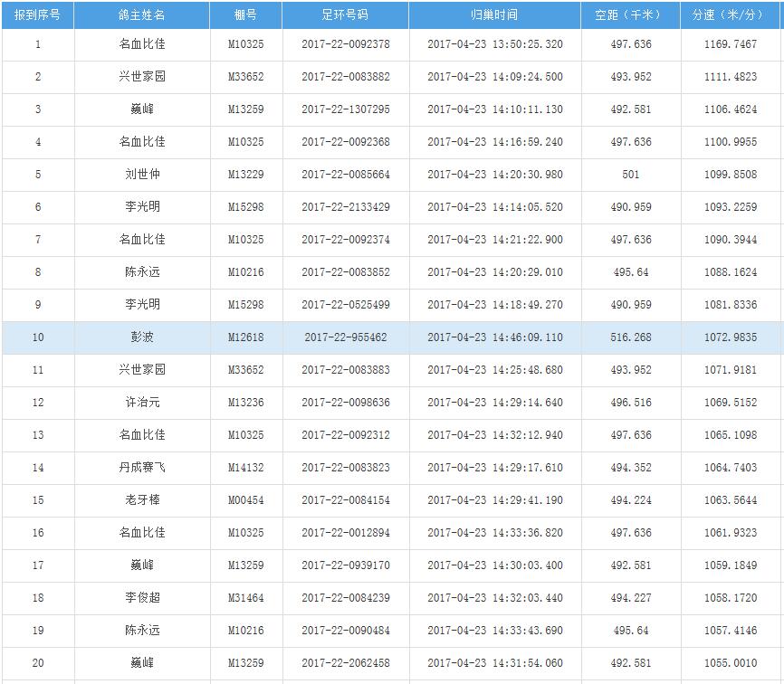The width and height of the screenshot is (784, 684).
Task: Click owner name 刘世仲 in row 5
Action: coord(142,175)
